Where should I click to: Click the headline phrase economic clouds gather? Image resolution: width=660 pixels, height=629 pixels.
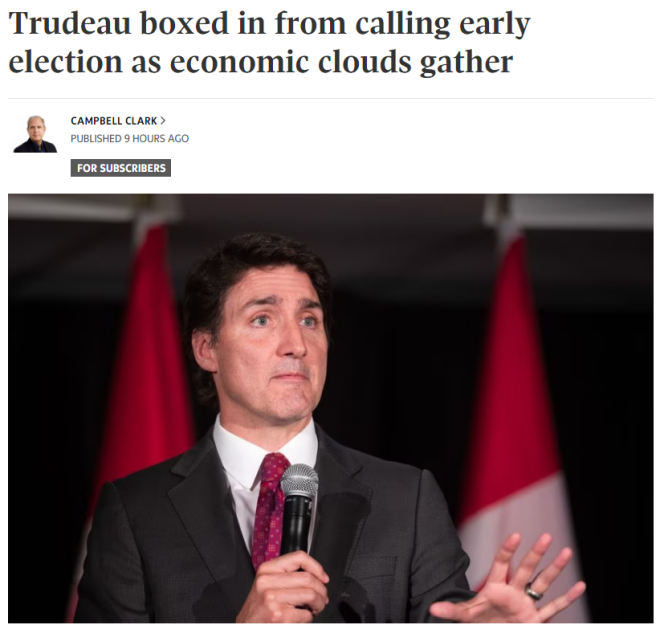point(341,63)
